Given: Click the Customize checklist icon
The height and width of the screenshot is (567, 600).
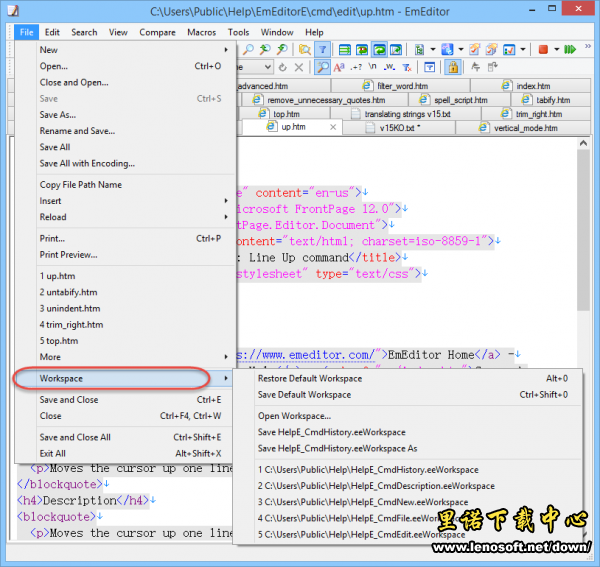Looking at the screenshot, I should coord(509,49).
